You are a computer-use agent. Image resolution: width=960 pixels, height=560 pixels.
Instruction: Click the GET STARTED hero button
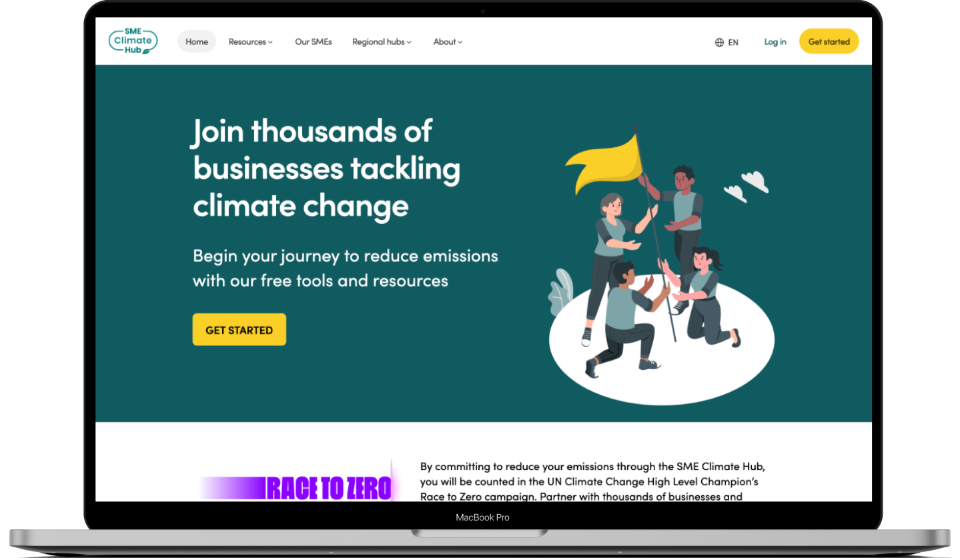pyautogui.click(x=239, y=329)
